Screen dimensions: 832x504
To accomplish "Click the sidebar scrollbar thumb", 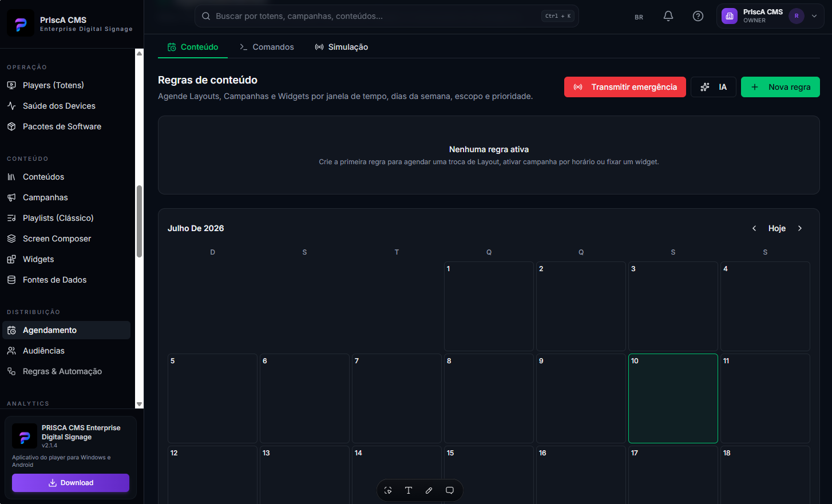I will click(x=139, y=221).
